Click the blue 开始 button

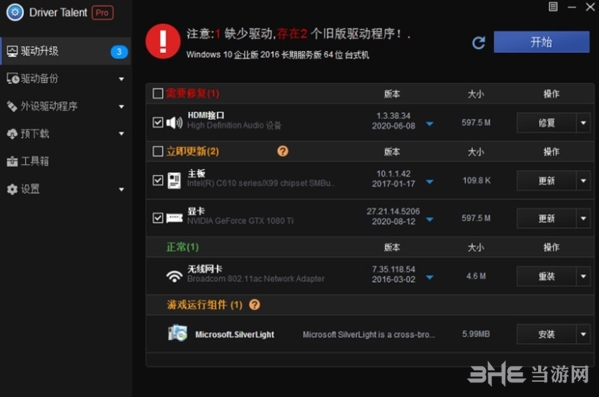pos(541,42)
